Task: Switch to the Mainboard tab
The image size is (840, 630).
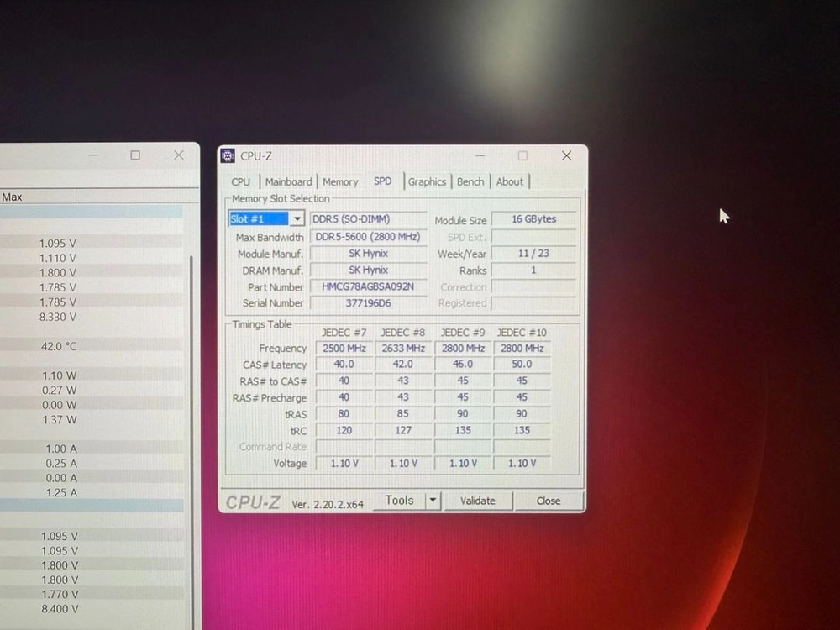Action: pos(288,182)
